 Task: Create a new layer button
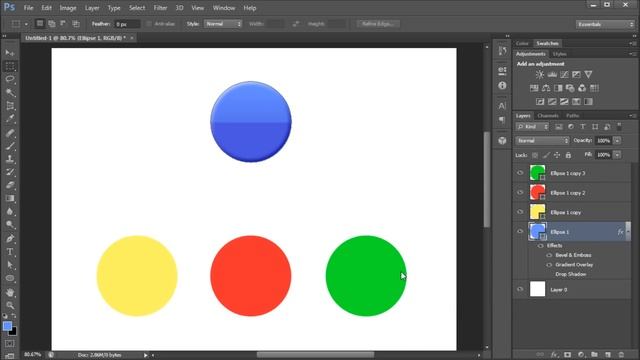pyautogui.click(x=608, y=355)
